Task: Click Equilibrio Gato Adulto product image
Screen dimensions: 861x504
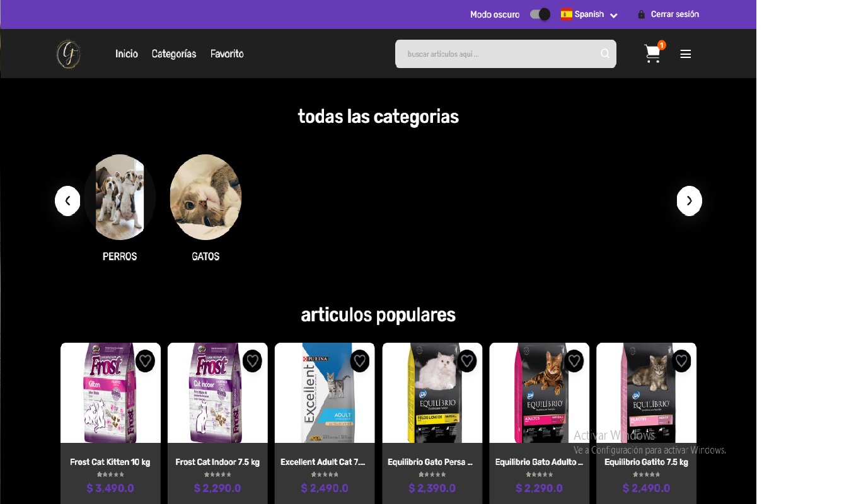Action: (539, 393)
